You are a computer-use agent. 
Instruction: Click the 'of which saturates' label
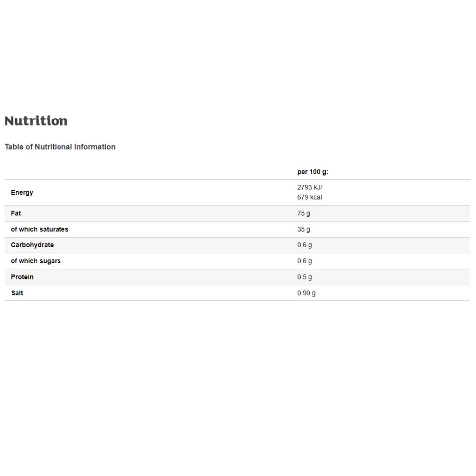point(40,229)
